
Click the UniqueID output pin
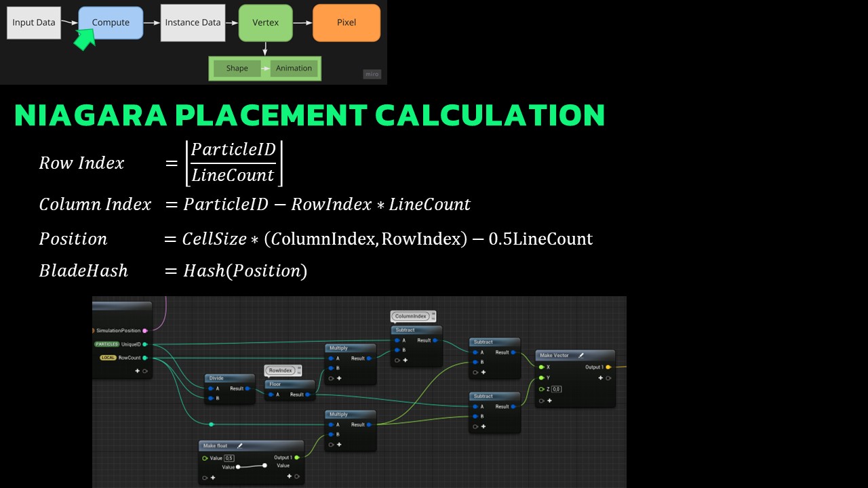tap(145, 344)
